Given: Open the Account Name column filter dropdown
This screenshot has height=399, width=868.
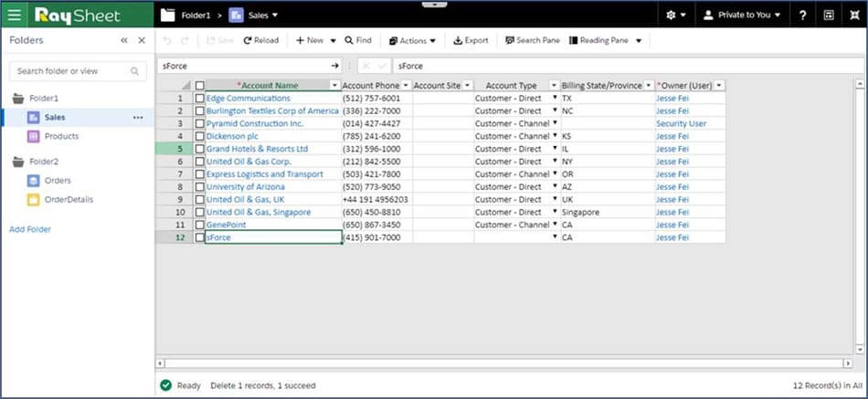Looking at the screenshot, I should [x=334, y=85].
